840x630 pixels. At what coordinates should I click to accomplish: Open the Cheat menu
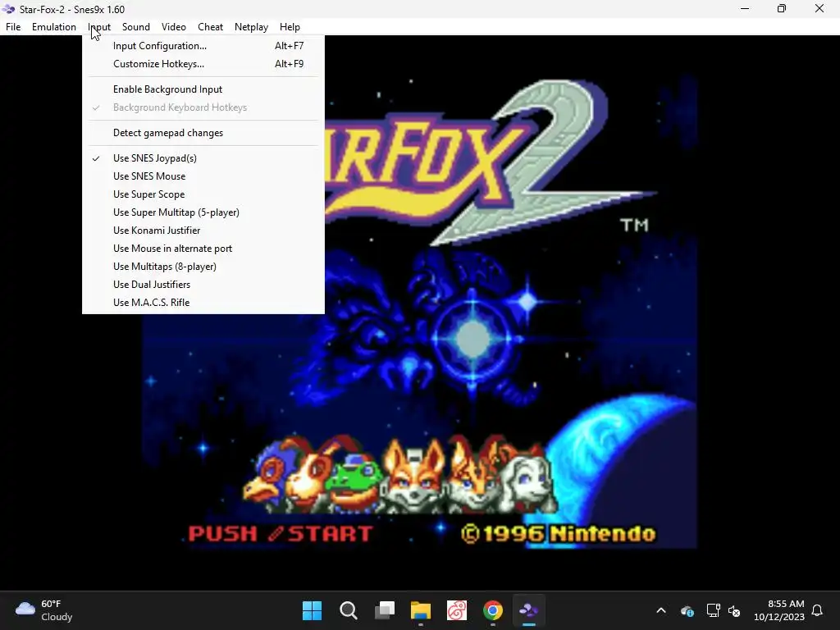tap(210, 27)
